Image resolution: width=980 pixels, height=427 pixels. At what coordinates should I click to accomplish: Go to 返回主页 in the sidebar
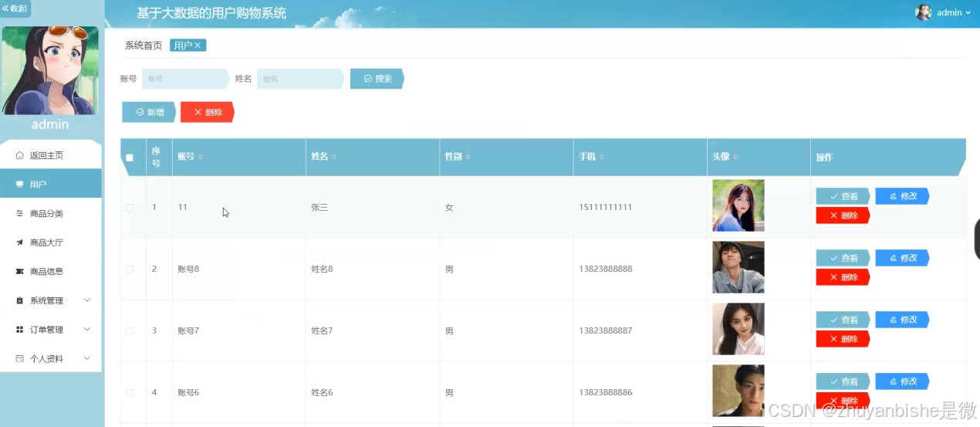click(51, 155)
